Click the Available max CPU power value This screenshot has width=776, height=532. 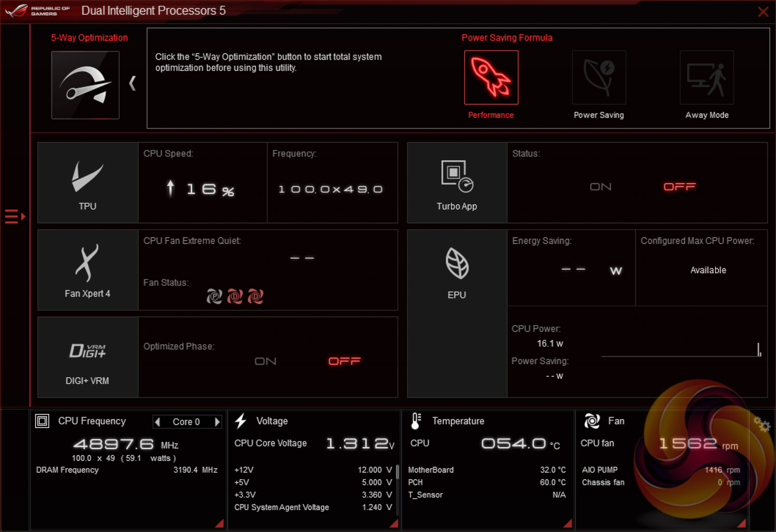[x=708, y=270]
